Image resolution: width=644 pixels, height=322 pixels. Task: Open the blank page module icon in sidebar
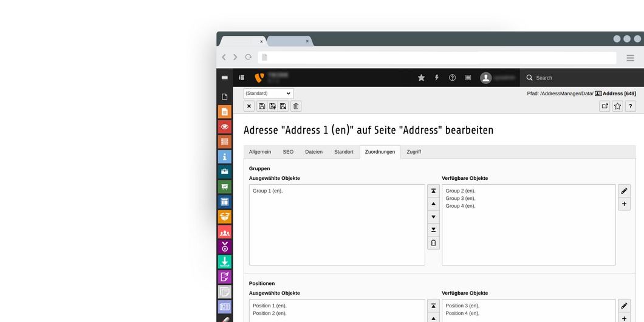pyautogui.click(x=225, y=97)
